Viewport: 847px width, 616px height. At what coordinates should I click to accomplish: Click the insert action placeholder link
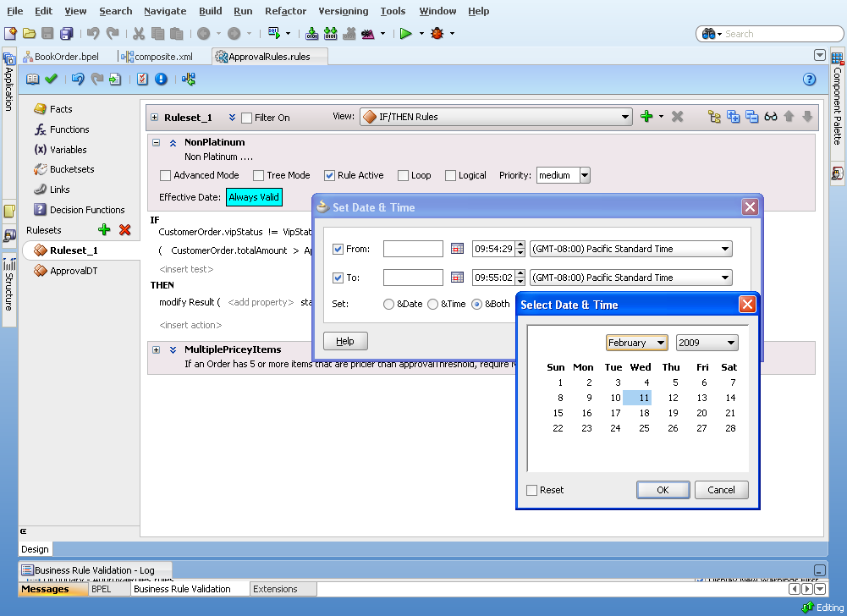(190, 325)
